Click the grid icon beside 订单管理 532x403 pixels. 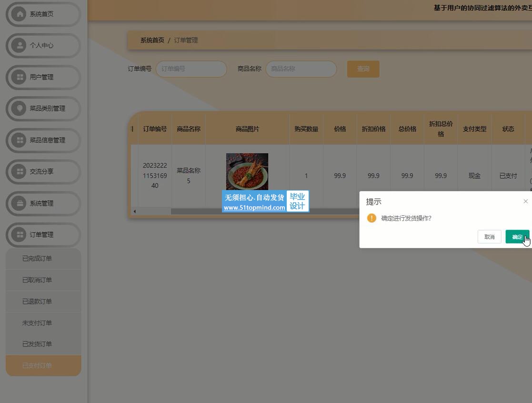point(20,234)
